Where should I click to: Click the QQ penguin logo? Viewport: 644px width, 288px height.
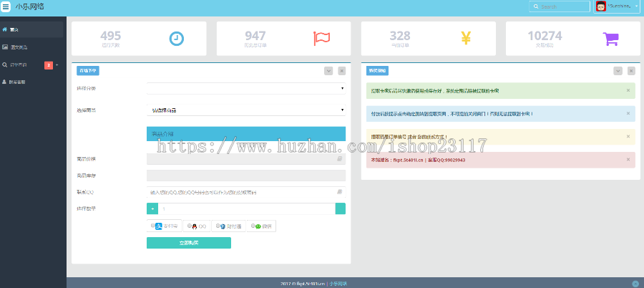coord(194,226)
